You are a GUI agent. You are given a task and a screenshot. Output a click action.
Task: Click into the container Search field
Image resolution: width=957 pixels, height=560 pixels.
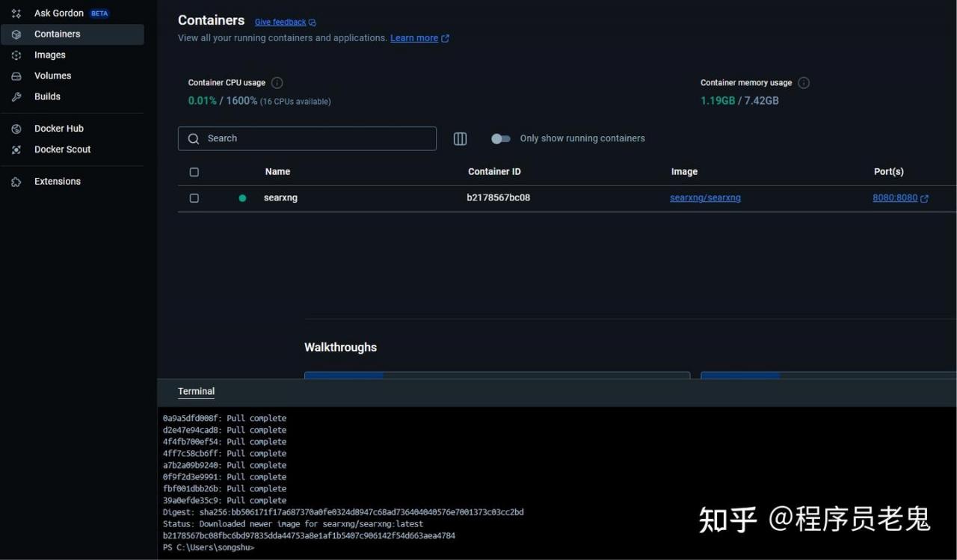(307, 138)
